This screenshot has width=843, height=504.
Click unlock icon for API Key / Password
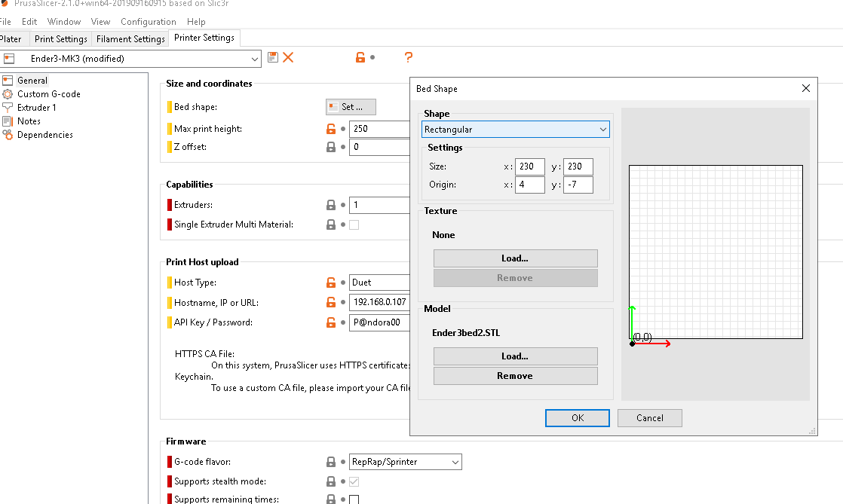331,322
